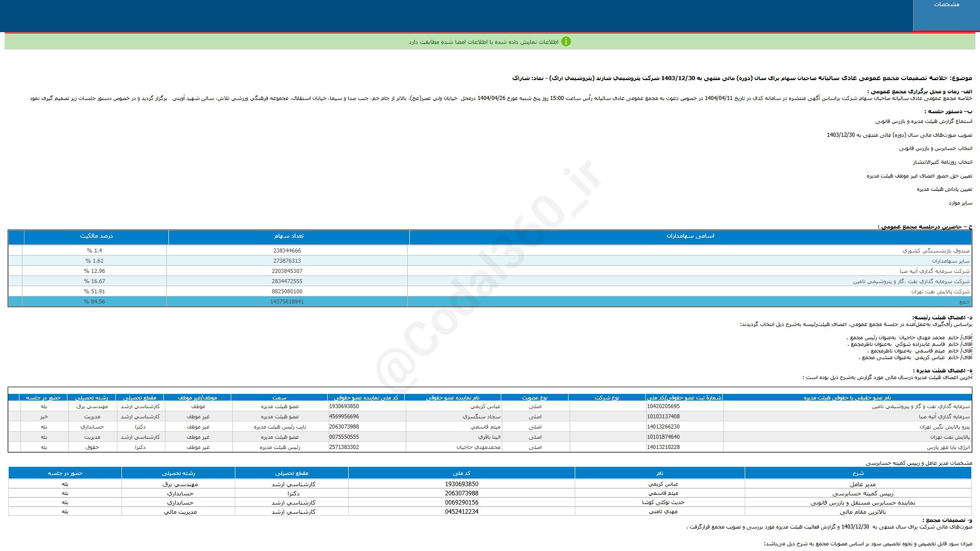The image size is (980, 551).
Task: Click registration number 10420205695
Action: click(663, 407)
